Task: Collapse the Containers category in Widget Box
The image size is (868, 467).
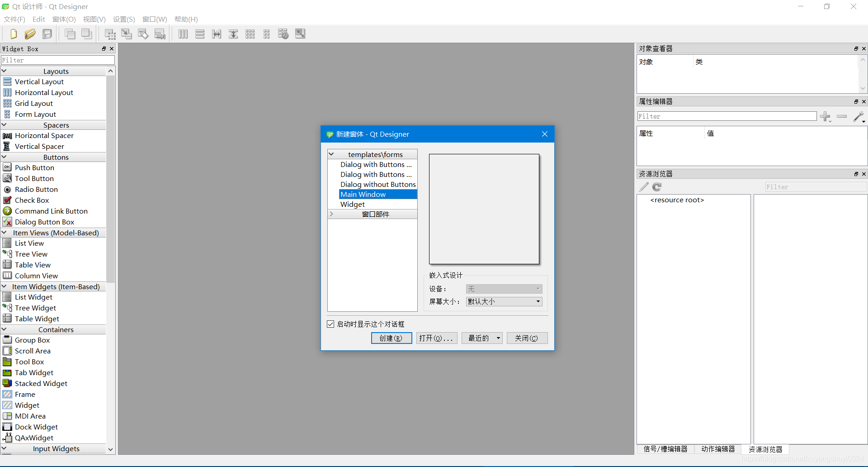Action: click(x=4, y=329)
